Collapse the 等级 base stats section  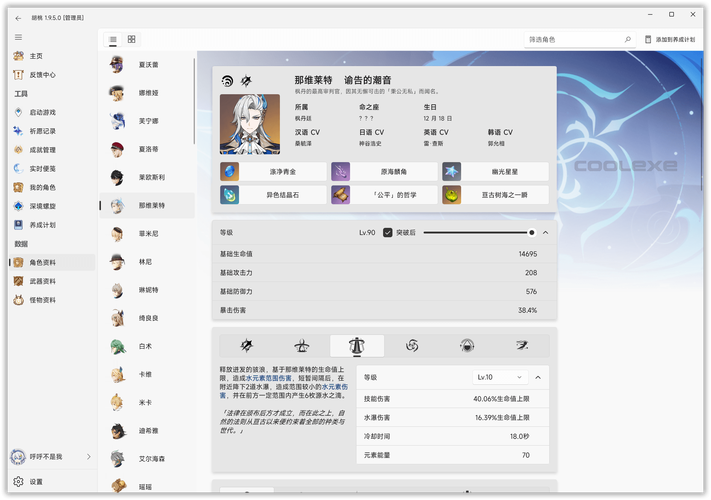point(545,233)
